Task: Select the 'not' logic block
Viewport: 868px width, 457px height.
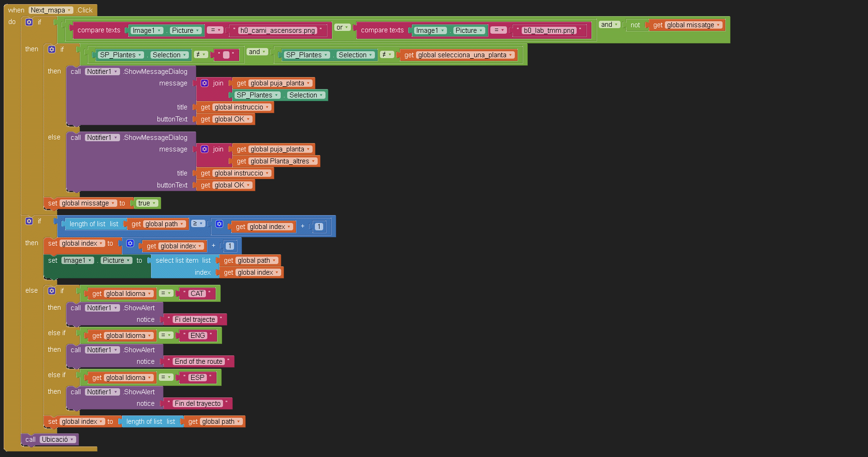Action: [635, 25]
